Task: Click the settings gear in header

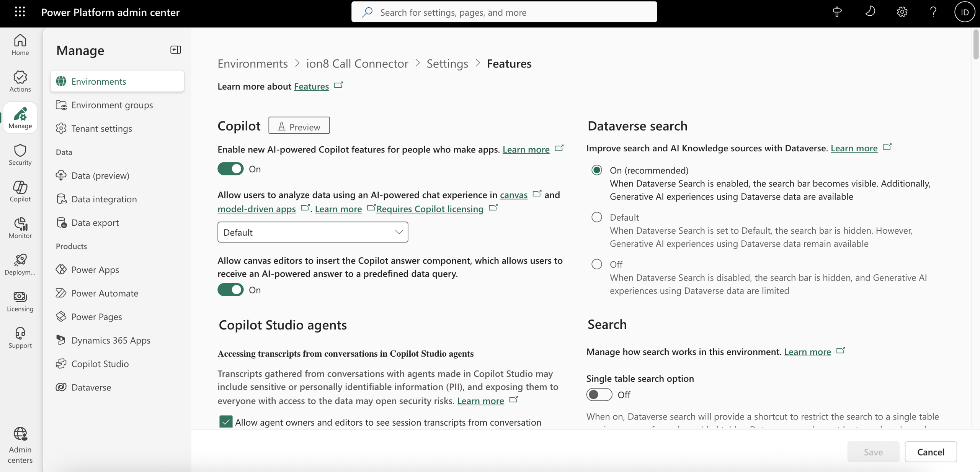Action: [902, 12]
